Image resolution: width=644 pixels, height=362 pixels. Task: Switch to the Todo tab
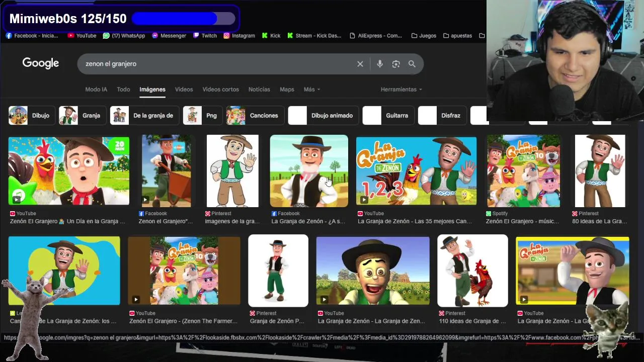123,89
